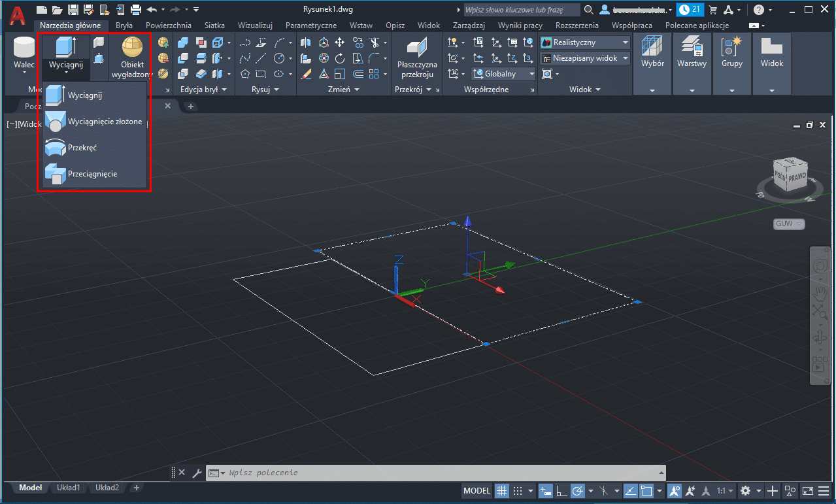This screenshot has height=504, width=836.
Task: Select the Circle tool in Rysuj panel
Action: click(x=278, y=58)
